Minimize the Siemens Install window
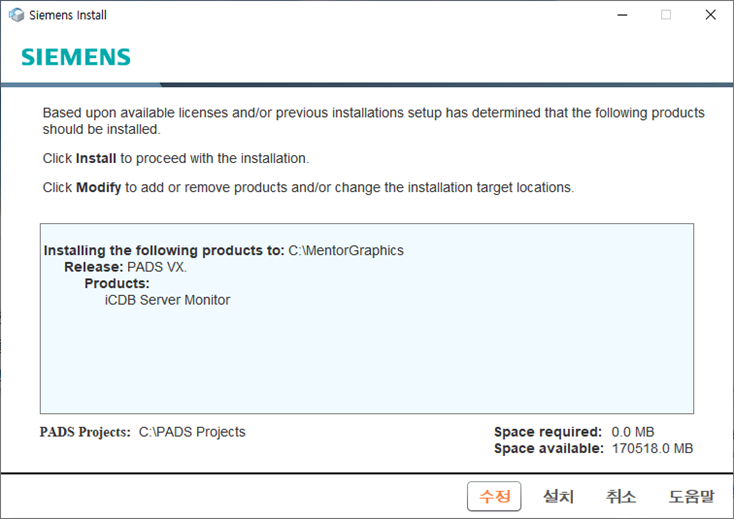This screenshot has height=519, width=734. [x=622, y=15]
